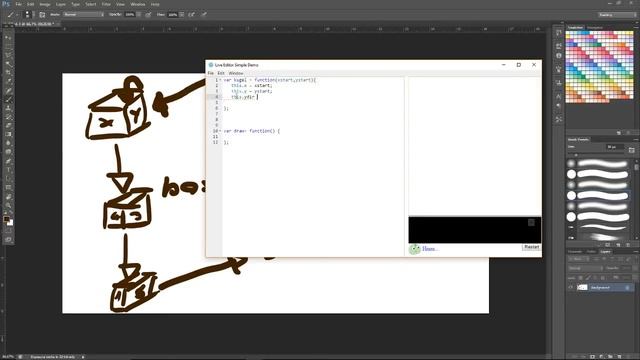
Task: Select the Lasso tool
Action: click(8, 55)
